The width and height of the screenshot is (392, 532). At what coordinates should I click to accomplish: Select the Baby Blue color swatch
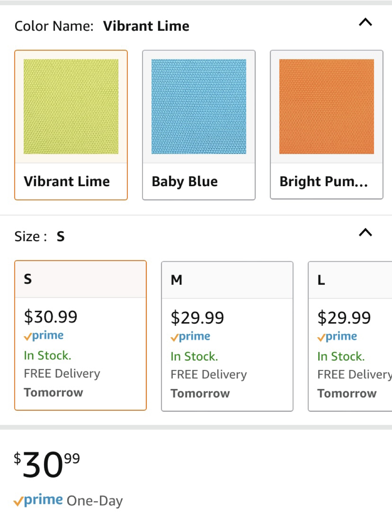199,106
